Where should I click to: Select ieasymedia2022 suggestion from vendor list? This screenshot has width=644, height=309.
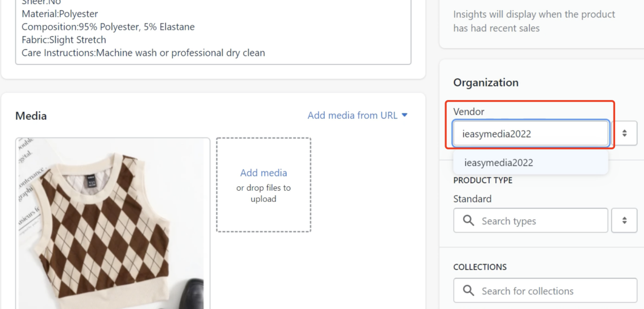click(530, 163)
